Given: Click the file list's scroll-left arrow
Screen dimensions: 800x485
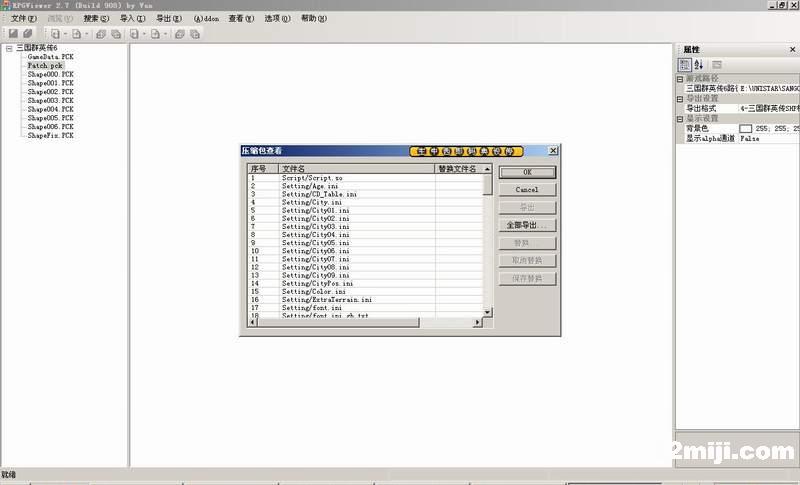Looking at the screenshot, I should click(x=253, y=322).
